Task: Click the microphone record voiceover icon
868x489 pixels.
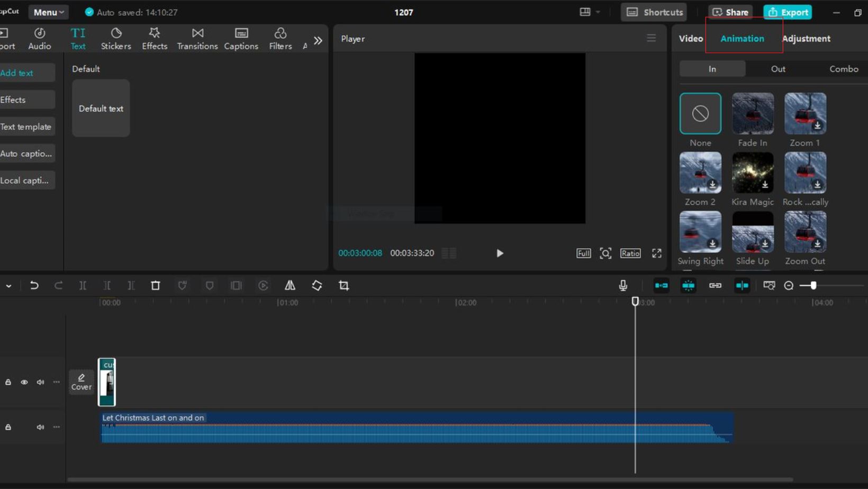Action: tap(623, 286)
